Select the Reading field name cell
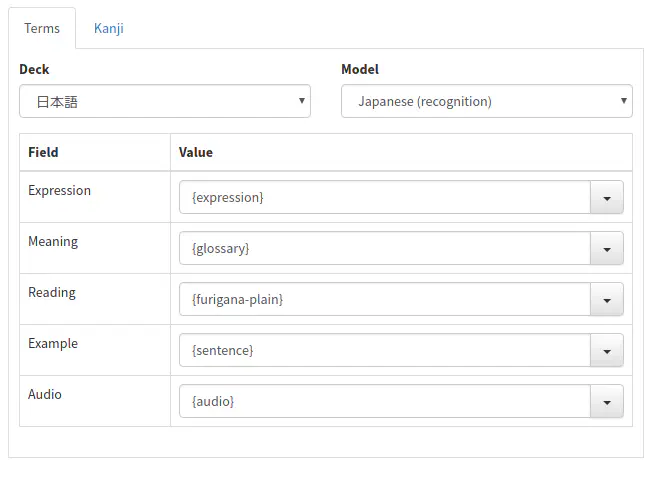Screen dimensions: 650x480 click(x=52, y=293)
